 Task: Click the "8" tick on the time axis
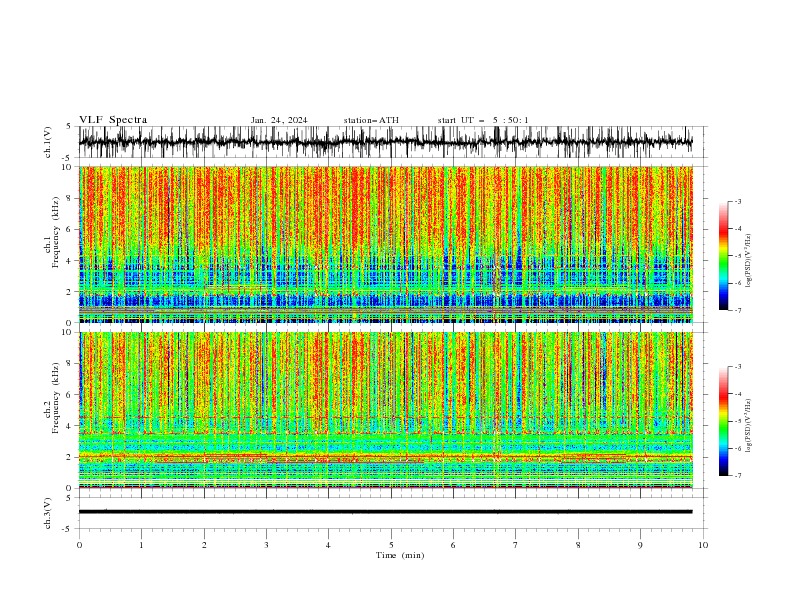pos(578,545)
